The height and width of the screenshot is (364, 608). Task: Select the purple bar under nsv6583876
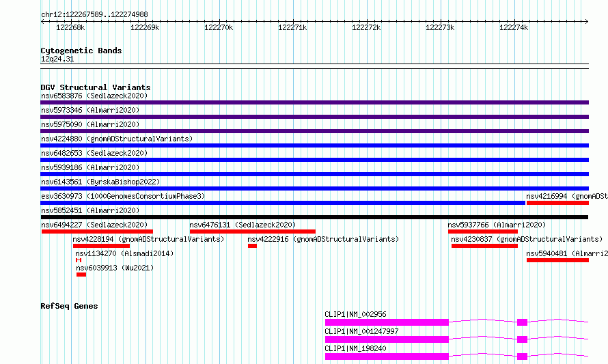(x=314, y=102)
